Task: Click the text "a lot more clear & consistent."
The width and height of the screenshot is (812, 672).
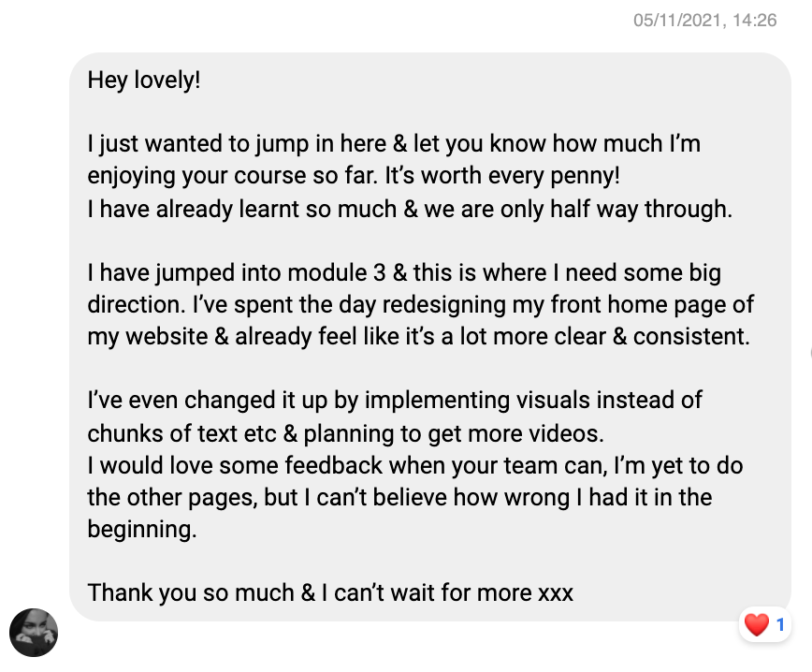Action: tap(596, 337)
